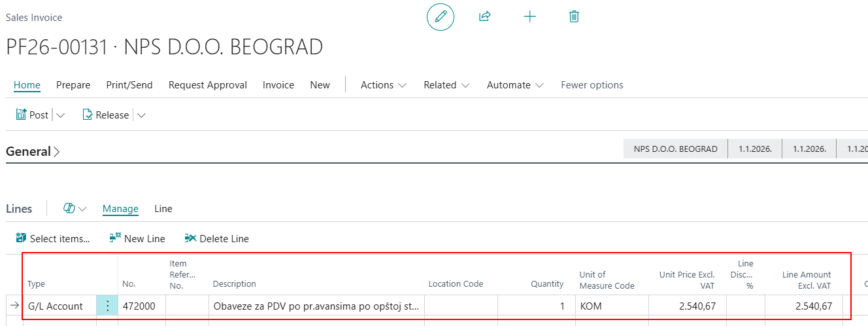Click the Quantity column header

[547, 284]
